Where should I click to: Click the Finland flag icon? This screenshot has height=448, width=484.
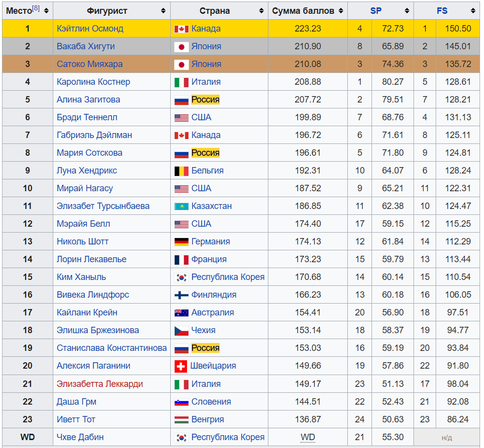coord(181,295)
